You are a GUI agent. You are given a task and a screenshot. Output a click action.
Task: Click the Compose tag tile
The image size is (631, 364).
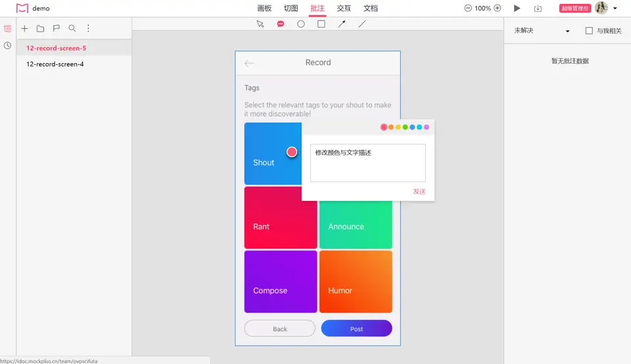point(281,282)
